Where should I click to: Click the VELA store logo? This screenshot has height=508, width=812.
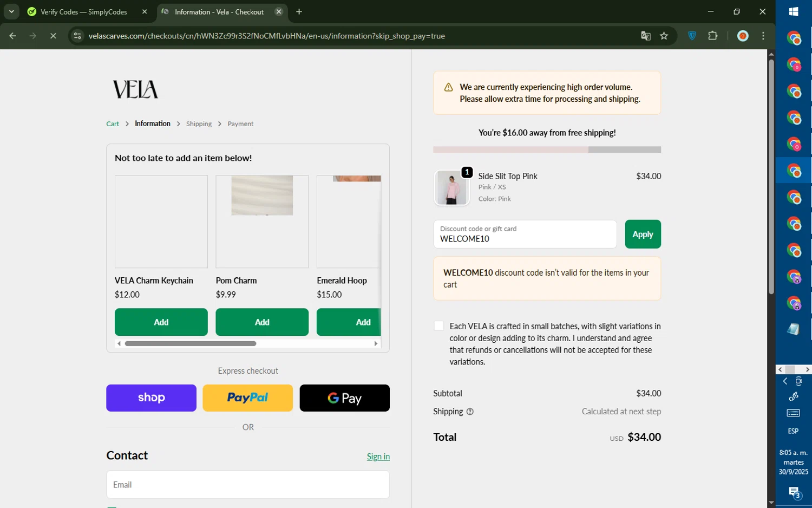coord(135,89)
